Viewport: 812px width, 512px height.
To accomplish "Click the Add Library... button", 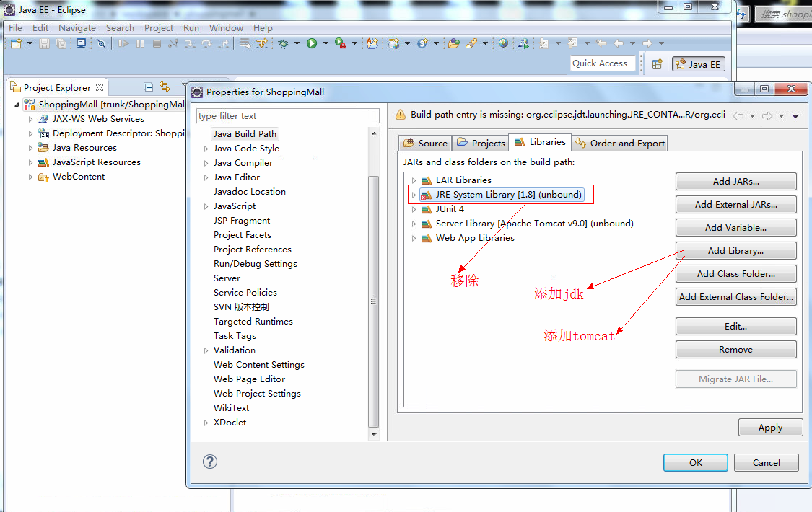I will tap(735, 251).
